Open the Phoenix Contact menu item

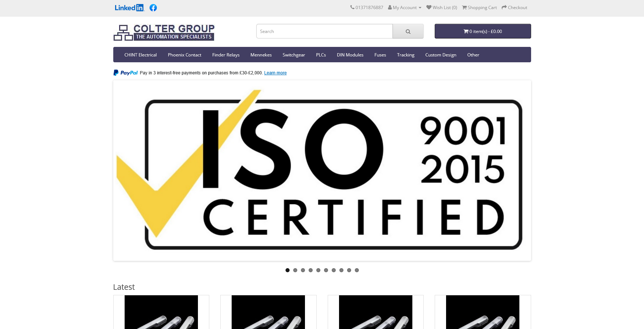point(184,55)
